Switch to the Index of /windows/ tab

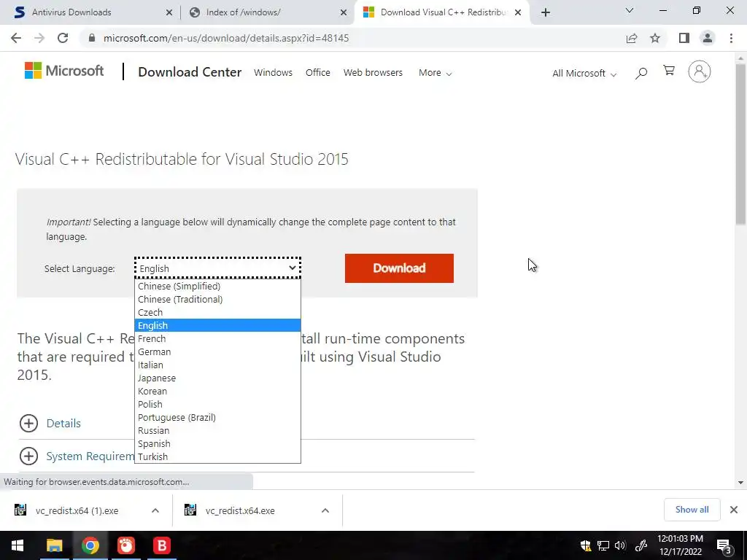click(267, 12)
